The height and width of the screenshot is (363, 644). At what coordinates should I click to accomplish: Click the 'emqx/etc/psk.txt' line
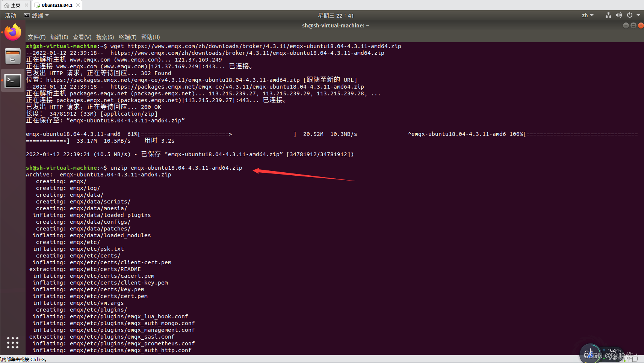78,249
